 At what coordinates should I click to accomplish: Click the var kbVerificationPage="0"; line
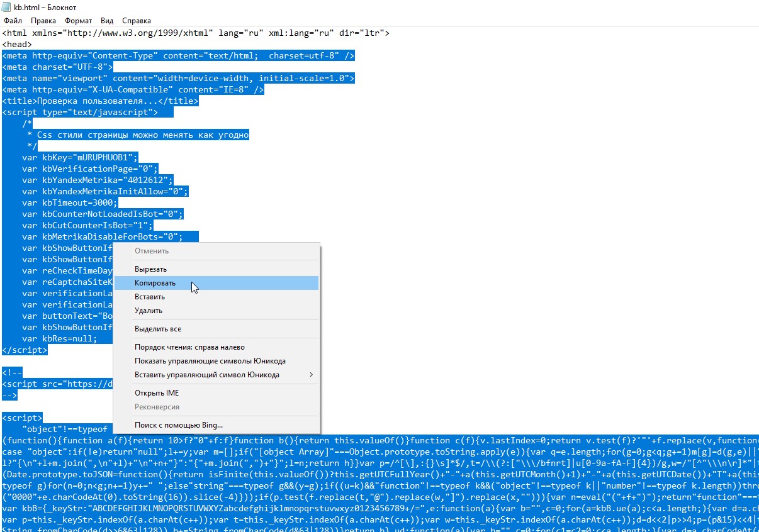coord(89,169)
